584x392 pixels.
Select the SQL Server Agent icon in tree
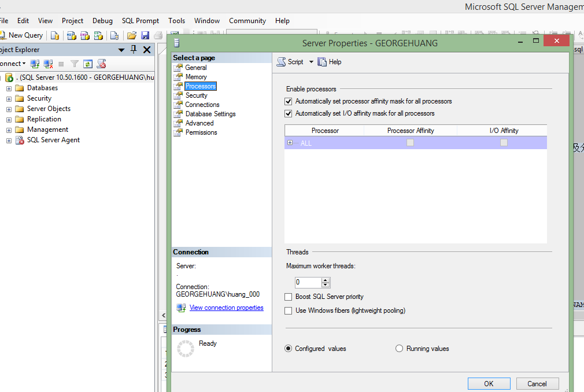point(19,140)
